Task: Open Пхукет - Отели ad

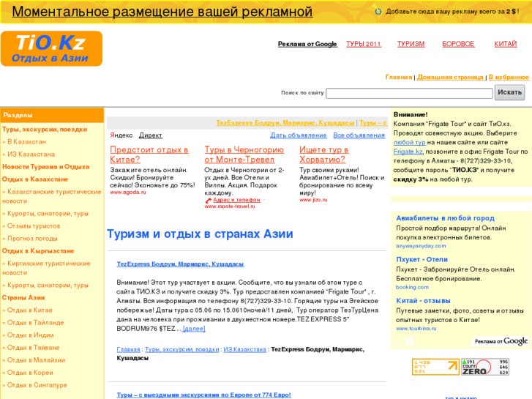Action: click(x=422, y=260)
